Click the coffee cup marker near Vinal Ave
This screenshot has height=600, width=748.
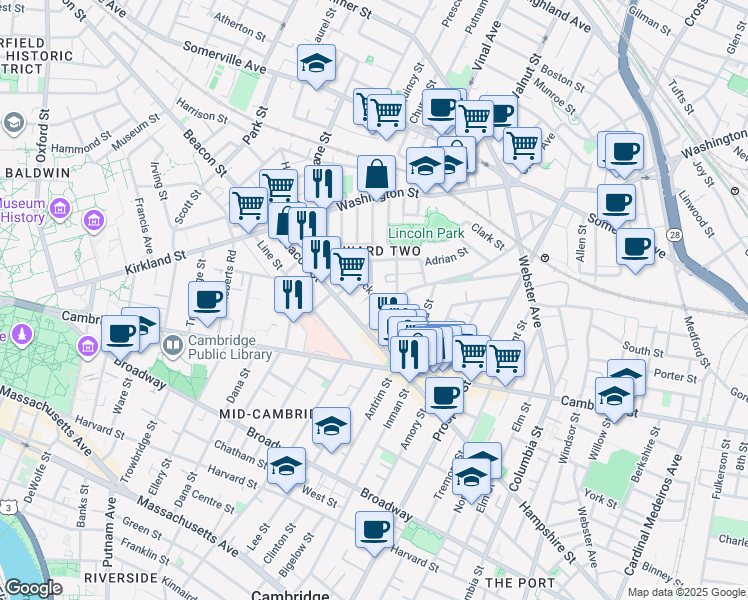(x=441, y=107)
